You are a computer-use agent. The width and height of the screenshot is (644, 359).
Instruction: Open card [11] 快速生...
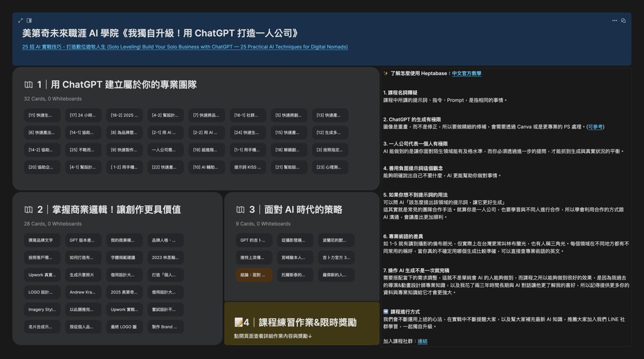click(x=42, y=116)
